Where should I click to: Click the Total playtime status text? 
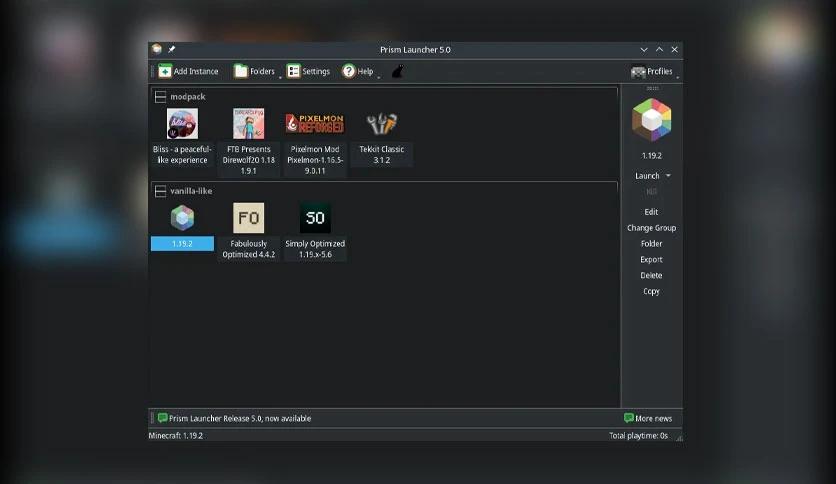(638, 435)
